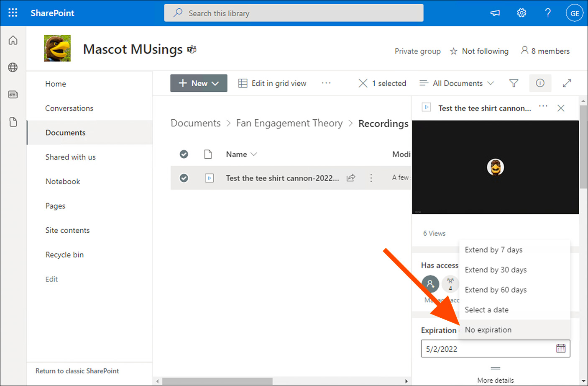The image size is (588, 386).
Task: Open the app launcher waffle icon
Action: (13, 13)
